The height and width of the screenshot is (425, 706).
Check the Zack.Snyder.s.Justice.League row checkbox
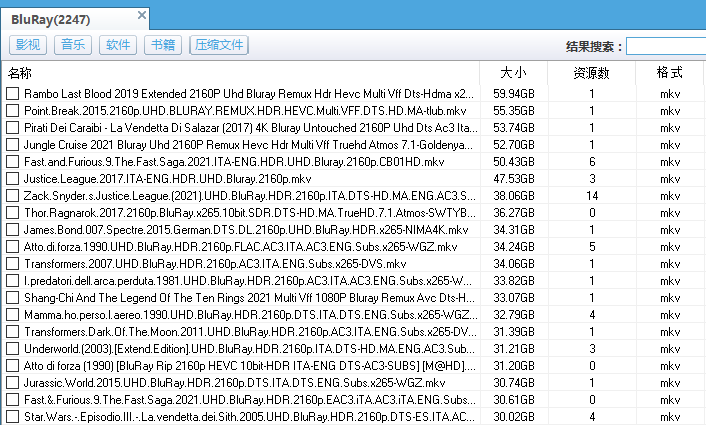[x=13, y=196]
